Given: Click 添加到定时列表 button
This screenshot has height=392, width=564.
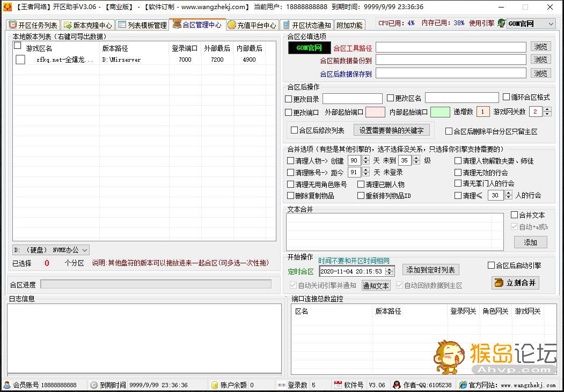Looking at the screenshot, I should [430, 270].
